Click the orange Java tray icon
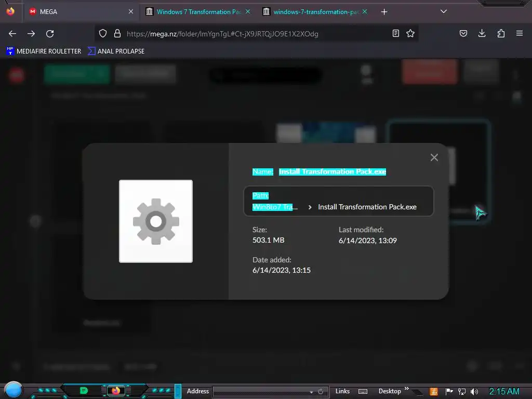Viewport: 532px width, 399px height. point(434,392)
